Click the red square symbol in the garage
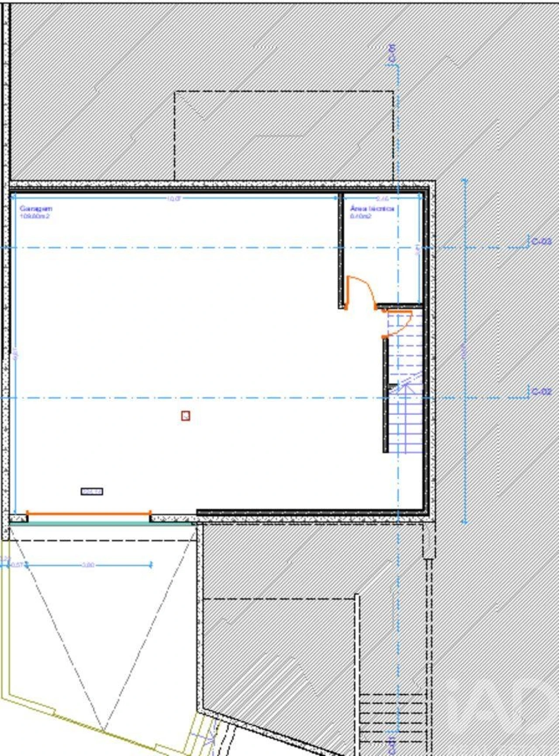This screenshot has height=756, width=559. click(186, 416)
